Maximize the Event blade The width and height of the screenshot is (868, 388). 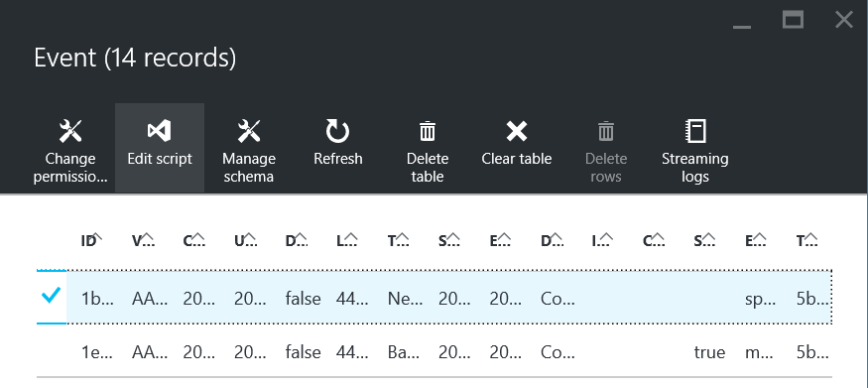point(793,21)
